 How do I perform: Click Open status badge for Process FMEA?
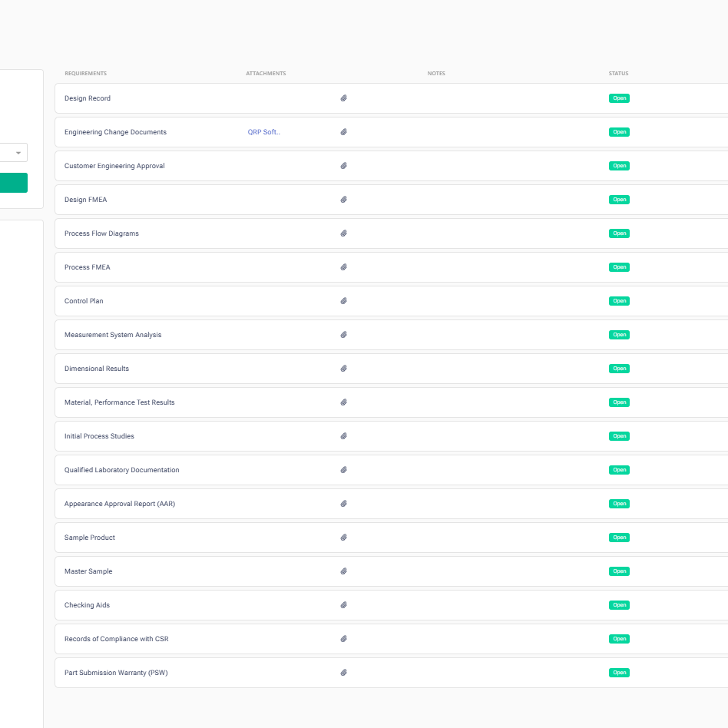coord(619,267)
